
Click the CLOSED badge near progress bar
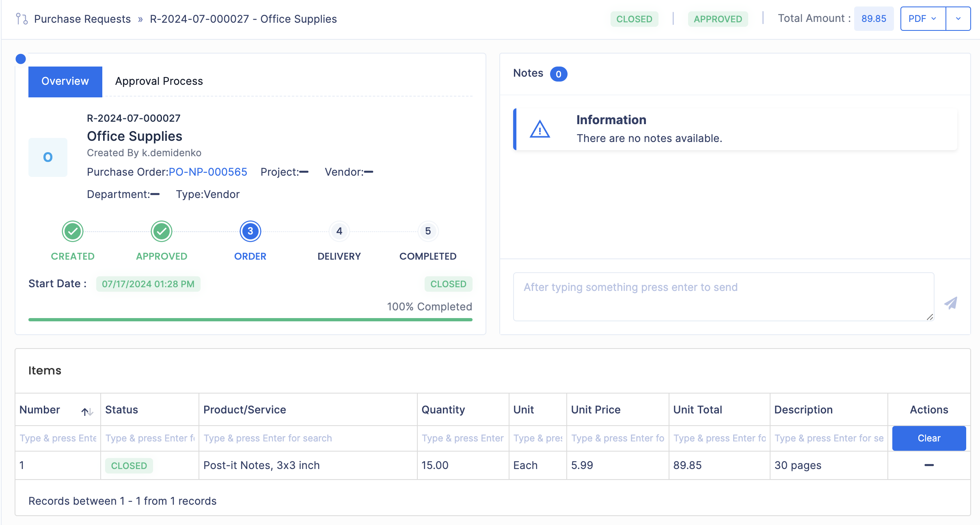448,284
